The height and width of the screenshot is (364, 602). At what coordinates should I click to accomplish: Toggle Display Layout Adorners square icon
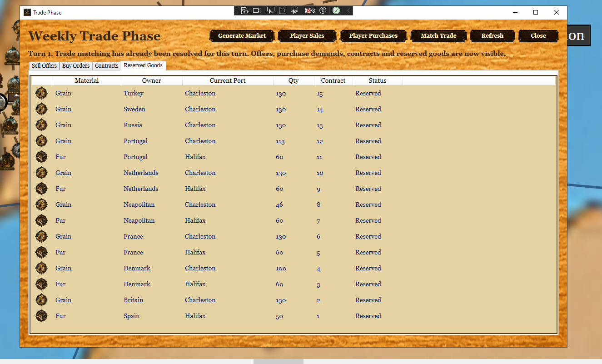pyautogui.click(x=283, y=10)
